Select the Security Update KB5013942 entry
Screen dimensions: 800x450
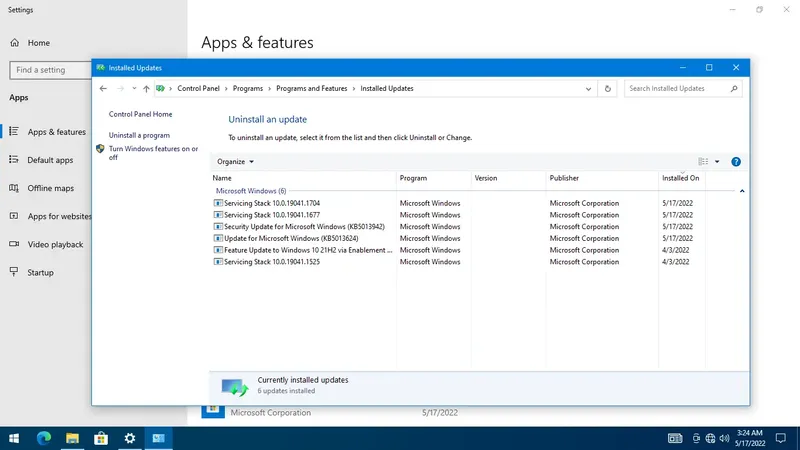pos(304,227)
